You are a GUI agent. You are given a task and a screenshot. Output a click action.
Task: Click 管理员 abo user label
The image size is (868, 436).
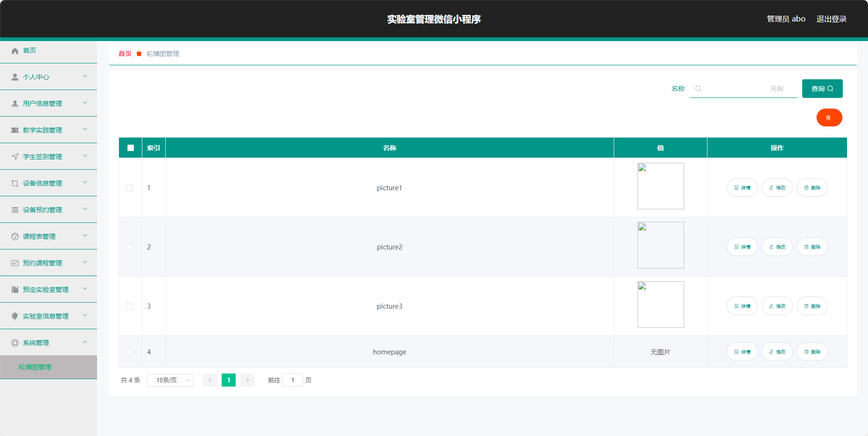click(786, 19)
